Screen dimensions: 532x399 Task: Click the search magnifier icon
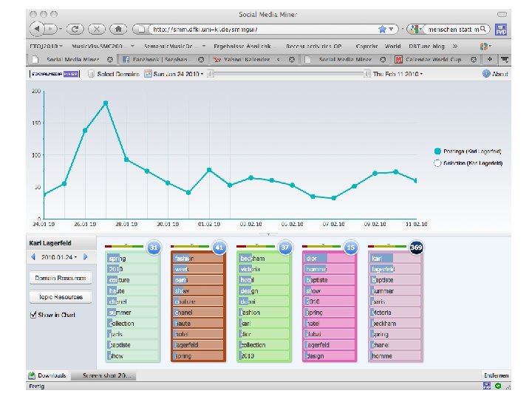coord(483,29)
